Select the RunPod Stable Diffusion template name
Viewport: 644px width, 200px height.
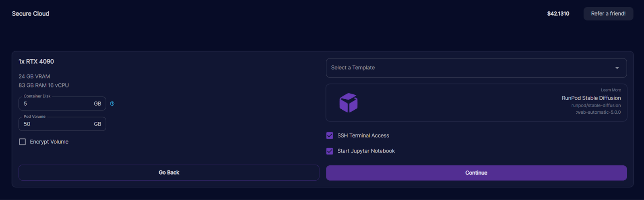click(591, 98)
